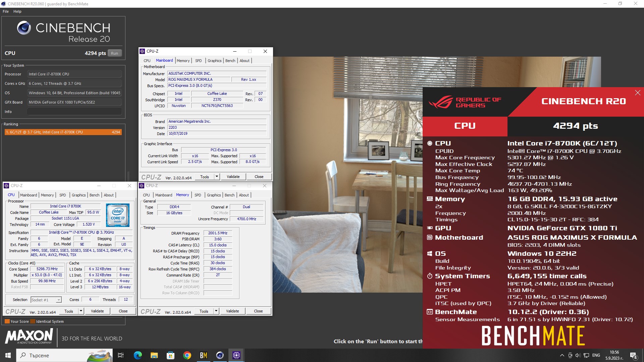644x362 pixels.
Task: Switch to BenchMate via its BM taskbar icon
Action: pyautogui.click(x=203, y=355)
